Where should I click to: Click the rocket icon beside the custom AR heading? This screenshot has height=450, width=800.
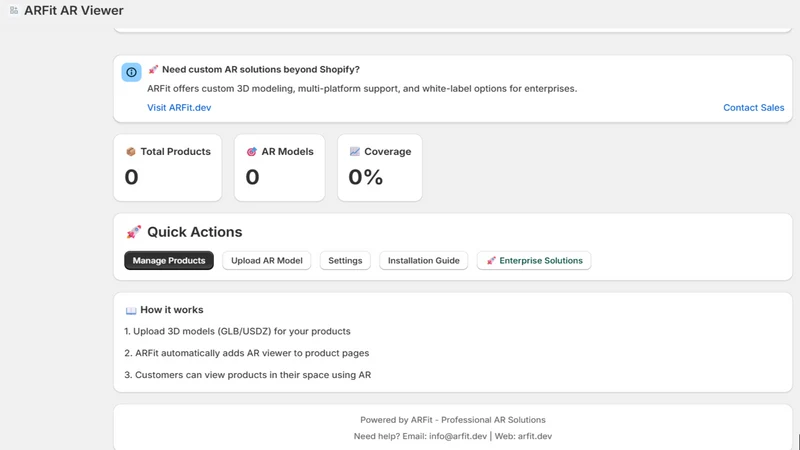click(x=153, y=69)
